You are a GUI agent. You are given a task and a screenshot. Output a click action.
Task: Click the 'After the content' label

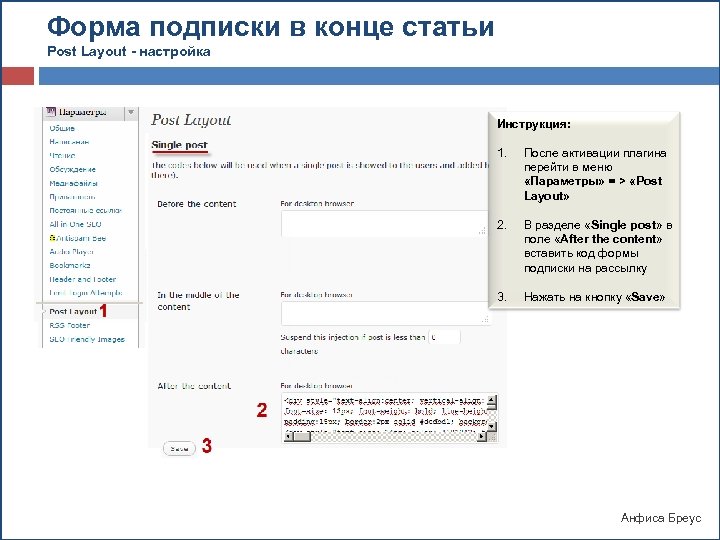[194, 386]
